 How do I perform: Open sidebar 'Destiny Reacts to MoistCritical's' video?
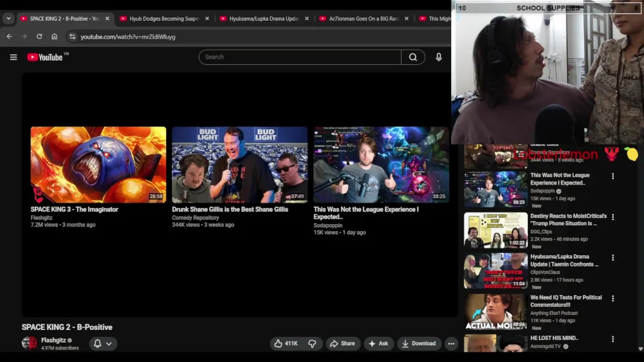click(569, 220)
